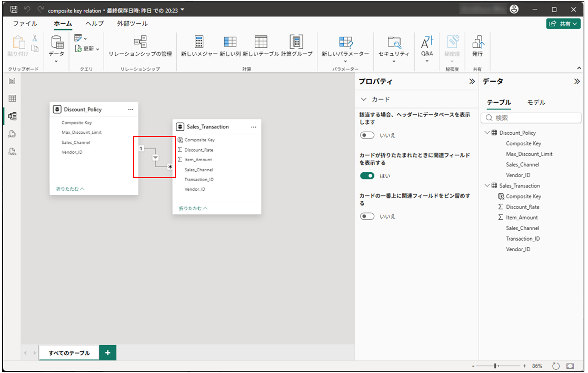Disable show related fields when collapsed toggle
Screen dimensions: 588x373
point(367,176)
